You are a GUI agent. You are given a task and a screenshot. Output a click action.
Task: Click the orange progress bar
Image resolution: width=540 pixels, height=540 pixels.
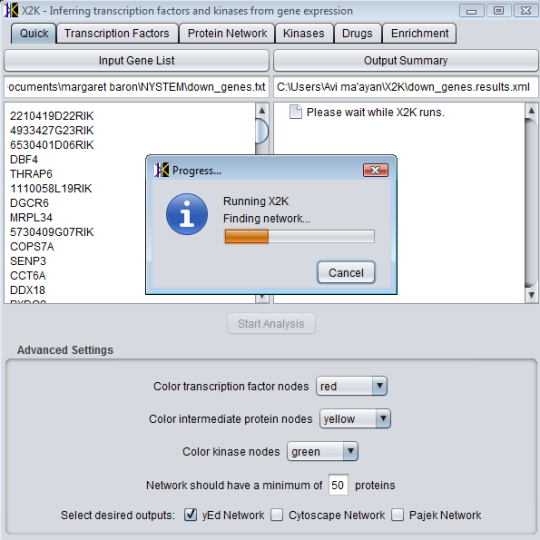(299, 236)
